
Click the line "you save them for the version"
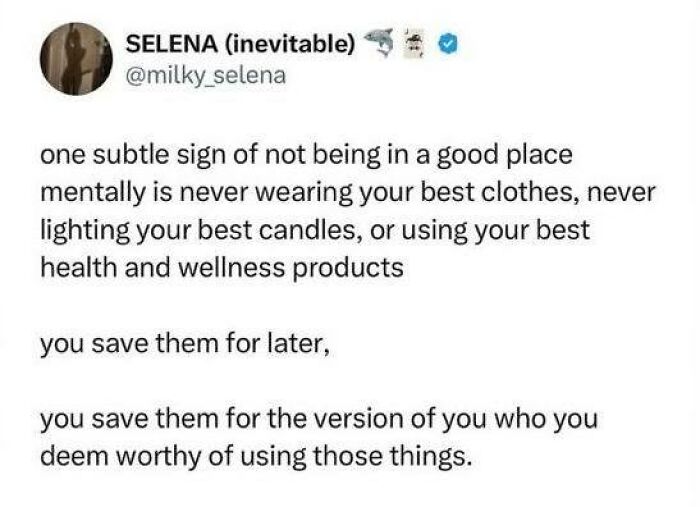[318, 420]
